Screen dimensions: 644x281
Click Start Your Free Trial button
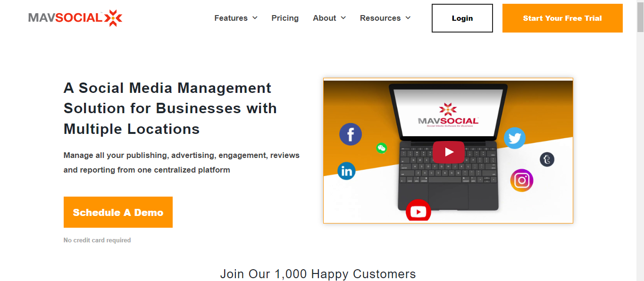tap(562, 18)
